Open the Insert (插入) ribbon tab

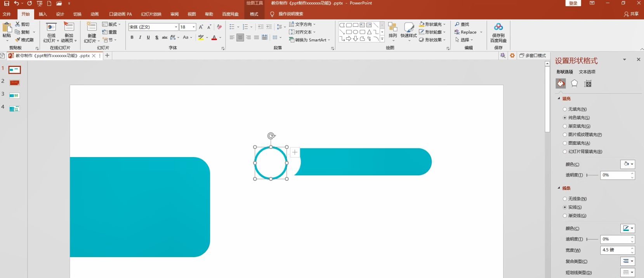click(x=43, y=14)
